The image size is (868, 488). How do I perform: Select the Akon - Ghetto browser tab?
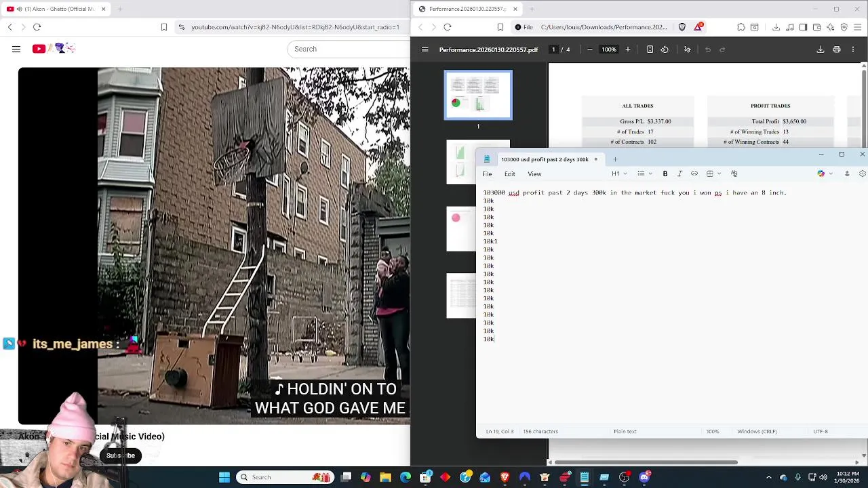56,9
